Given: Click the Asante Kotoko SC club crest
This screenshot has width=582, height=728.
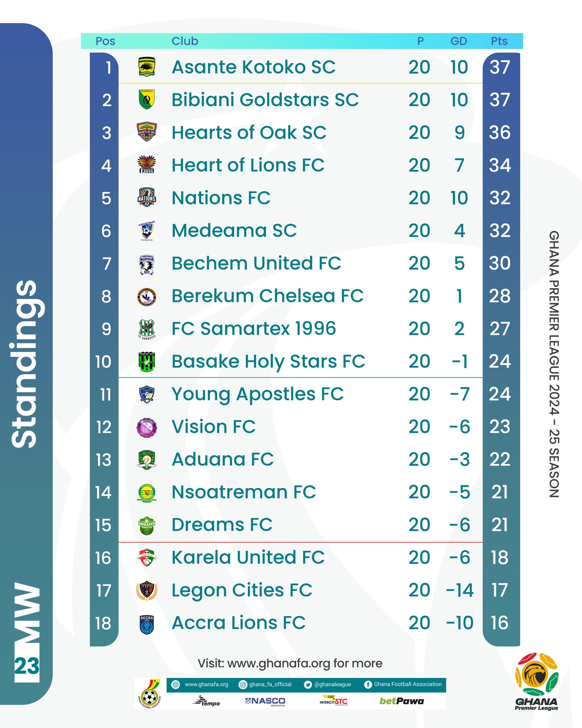Looking at the screenshot, I should pos(147,67).
